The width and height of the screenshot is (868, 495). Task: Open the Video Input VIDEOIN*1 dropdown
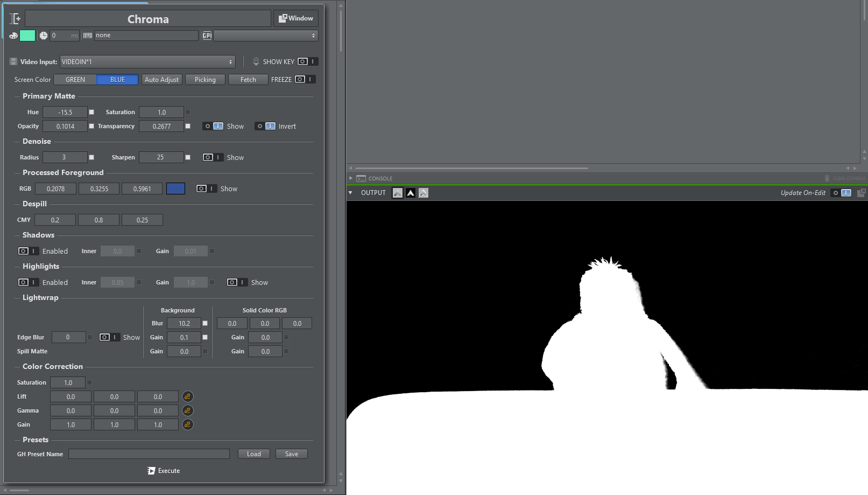[148, 62]
